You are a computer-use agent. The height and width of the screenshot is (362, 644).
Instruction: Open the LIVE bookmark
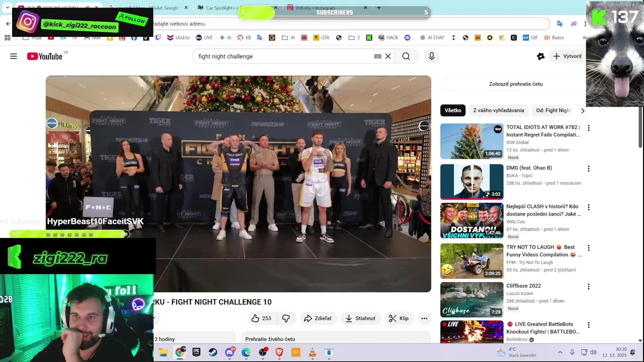point(204,38)
